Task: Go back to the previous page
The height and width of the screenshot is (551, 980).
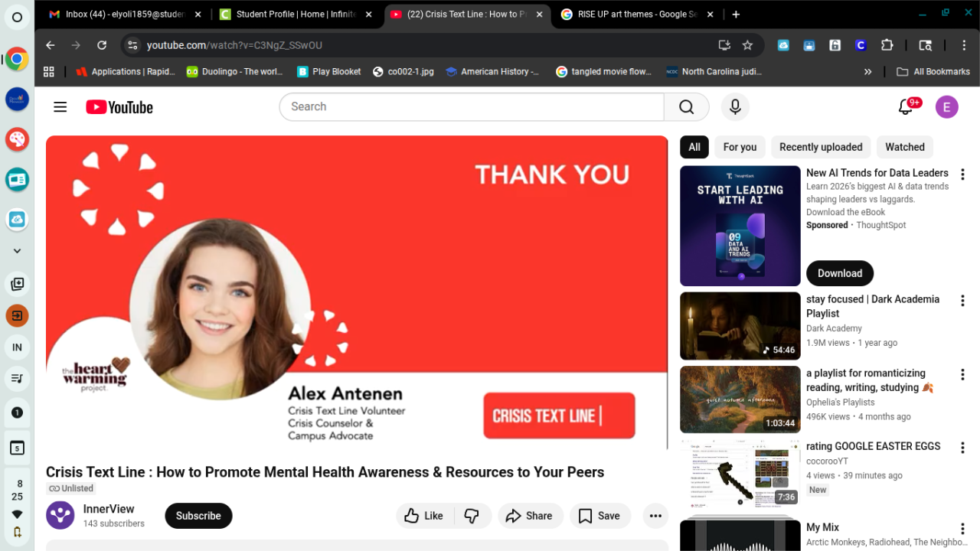Action: (50, 45)
